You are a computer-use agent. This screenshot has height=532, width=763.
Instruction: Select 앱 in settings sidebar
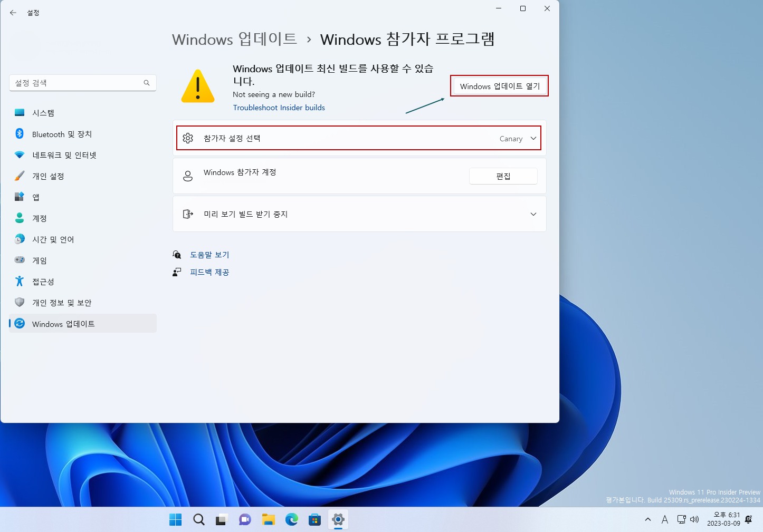tap(83, 197)
